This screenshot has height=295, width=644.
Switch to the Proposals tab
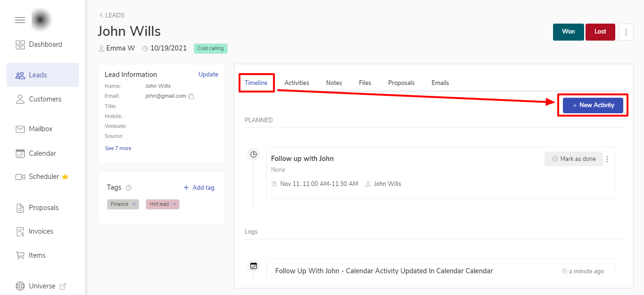coord(401,83)
